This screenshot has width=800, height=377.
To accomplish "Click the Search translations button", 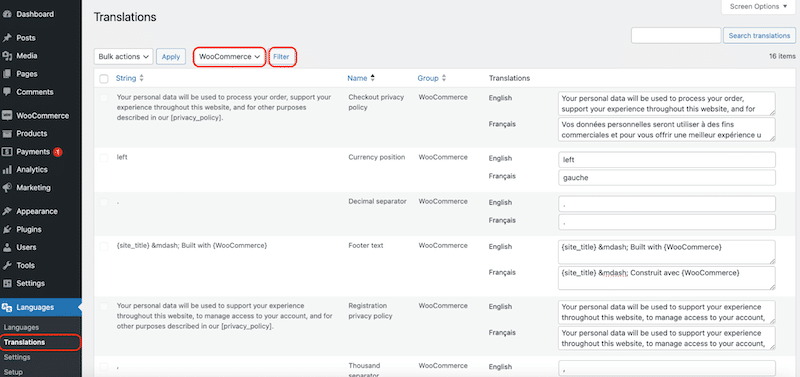I will point(759,36).
